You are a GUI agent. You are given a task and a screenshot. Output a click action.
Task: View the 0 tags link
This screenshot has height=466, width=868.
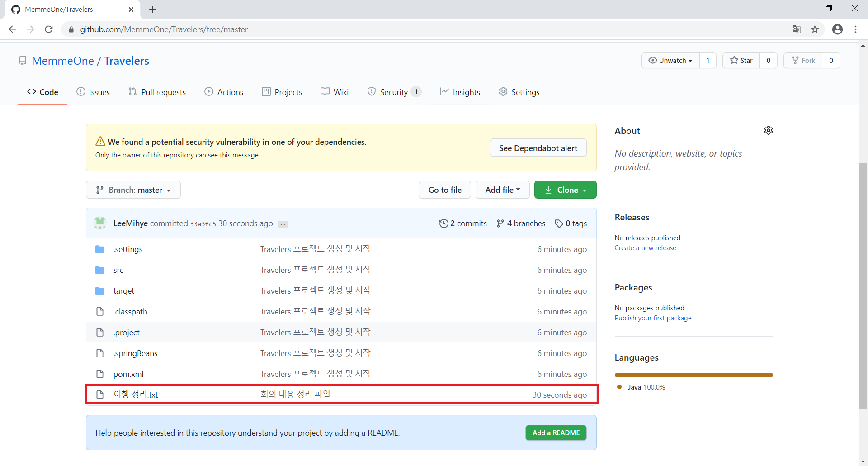[571, 223]
